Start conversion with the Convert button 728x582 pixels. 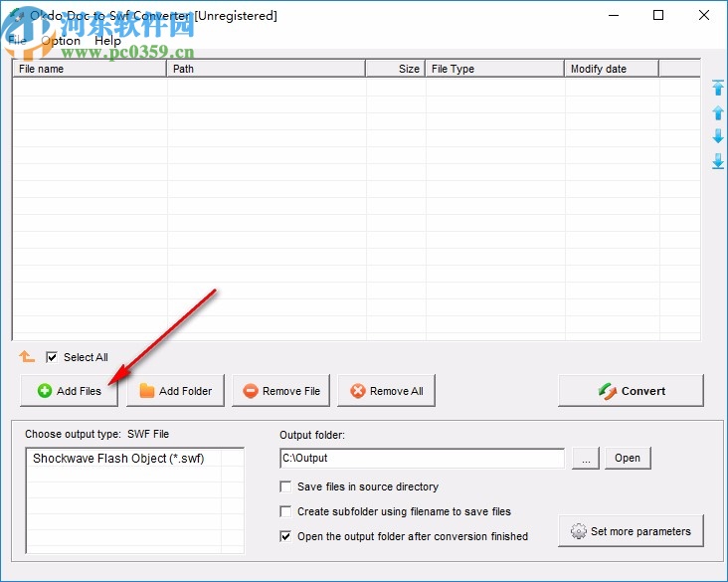[631, 391]
